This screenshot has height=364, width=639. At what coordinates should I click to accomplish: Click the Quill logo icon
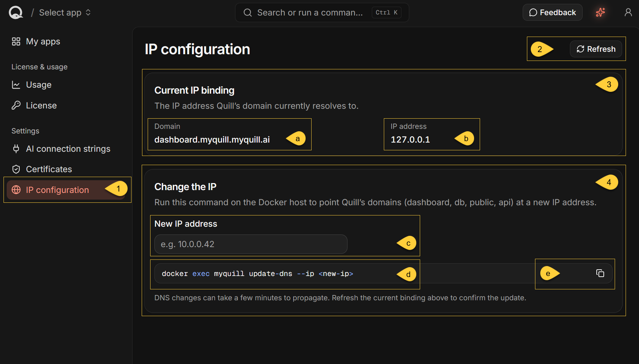pos(16,13)
